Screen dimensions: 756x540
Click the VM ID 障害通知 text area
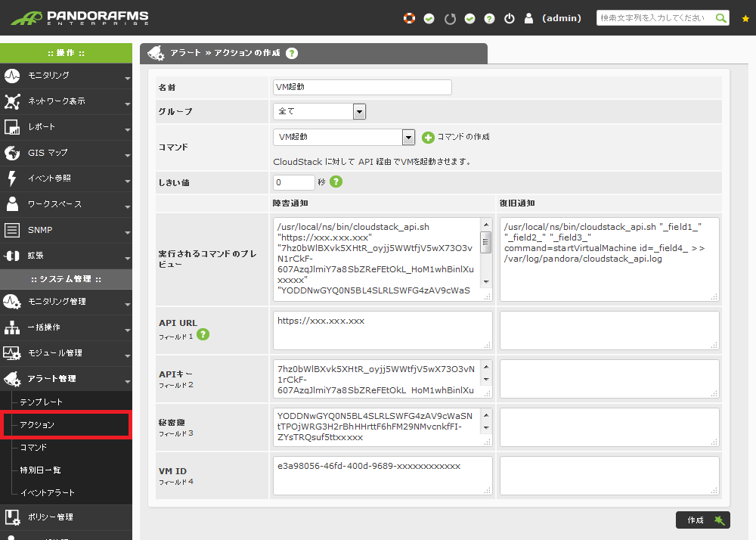pos(383,476)
